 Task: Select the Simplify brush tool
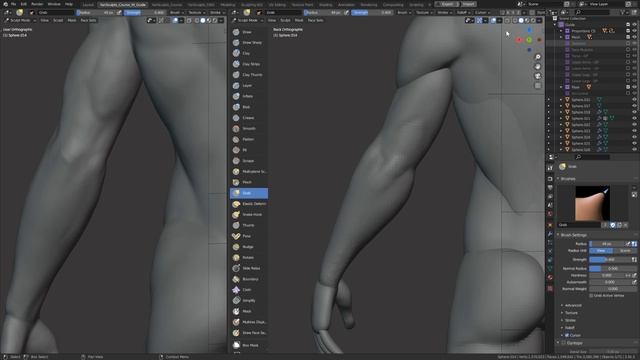coord(249,300)
